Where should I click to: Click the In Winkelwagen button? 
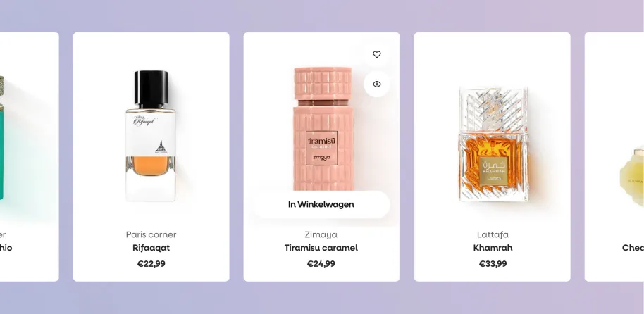(x=321, y=204)
